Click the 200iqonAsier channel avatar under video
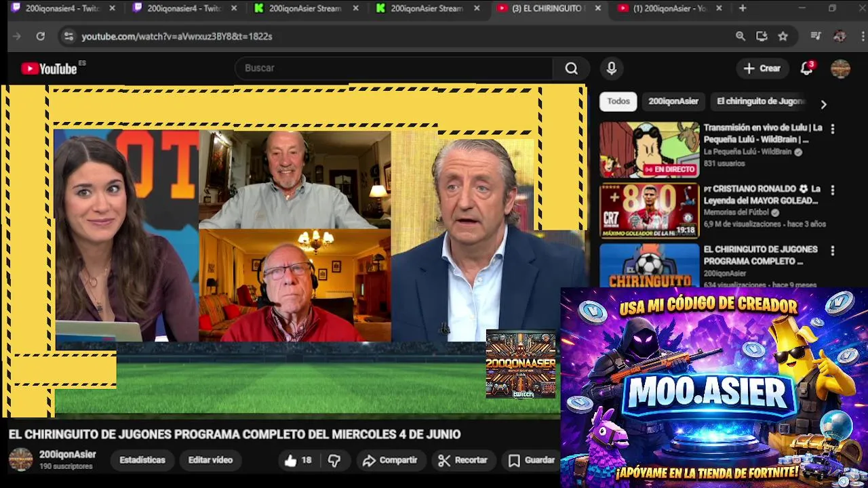The height and width of the screenshot is (488, 868). coord(20,460)
